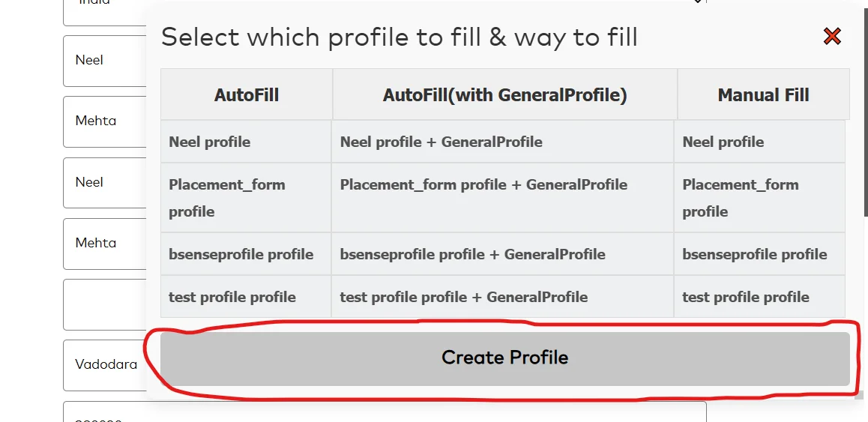Pick Neel profile under Manual Fill
Viewport: 868px width, 422px height.
click(x=723, y=142)
